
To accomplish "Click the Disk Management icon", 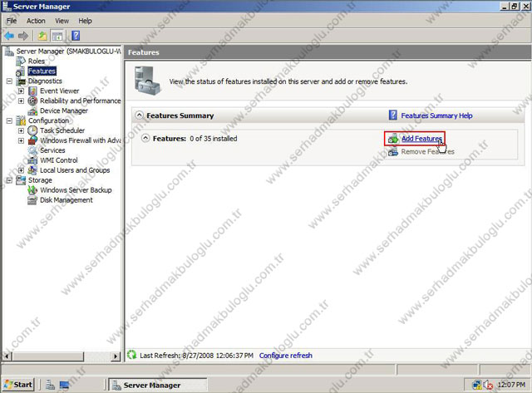I will [32, 200].
